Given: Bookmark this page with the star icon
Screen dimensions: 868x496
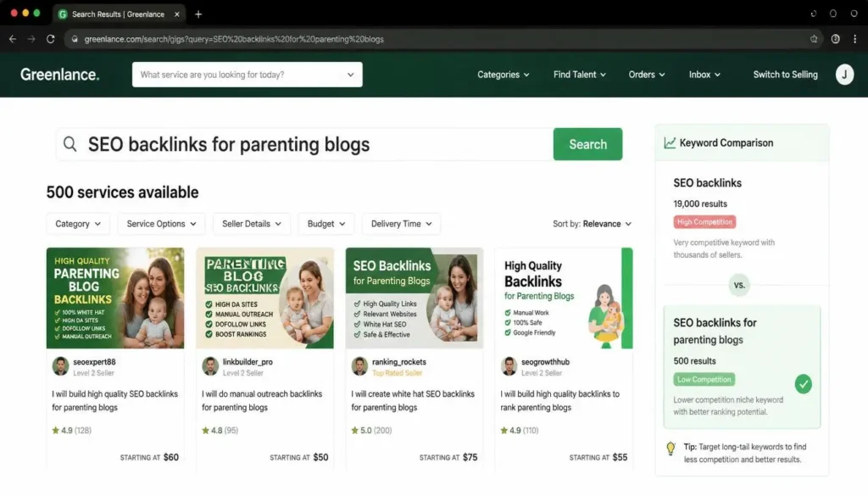Looking at the screenshot, I should 814,39.
